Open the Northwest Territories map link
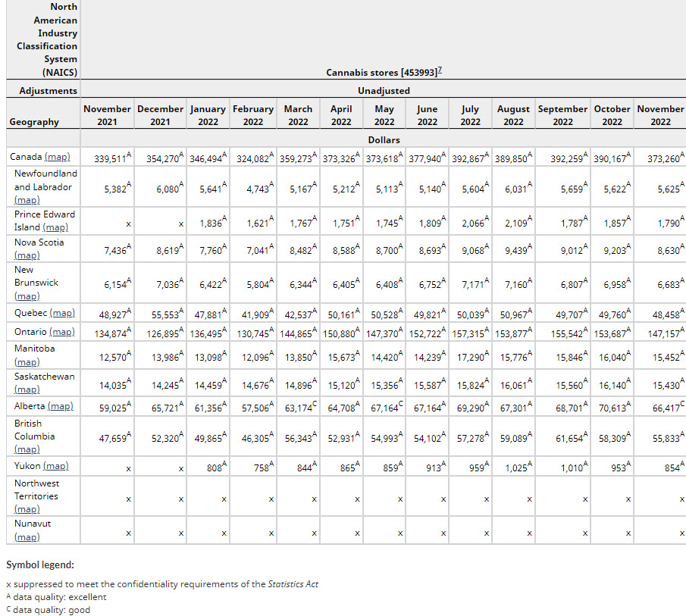 click(27, 509)
